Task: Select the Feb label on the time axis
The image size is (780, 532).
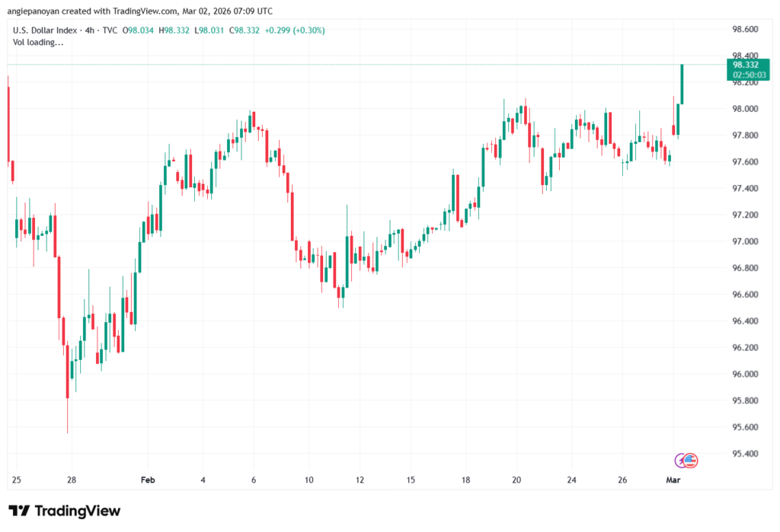Action: pos(148,480)
